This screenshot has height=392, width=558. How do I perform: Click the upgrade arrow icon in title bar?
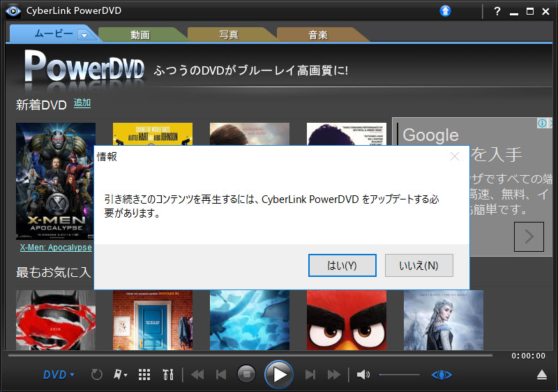[445, 11]
